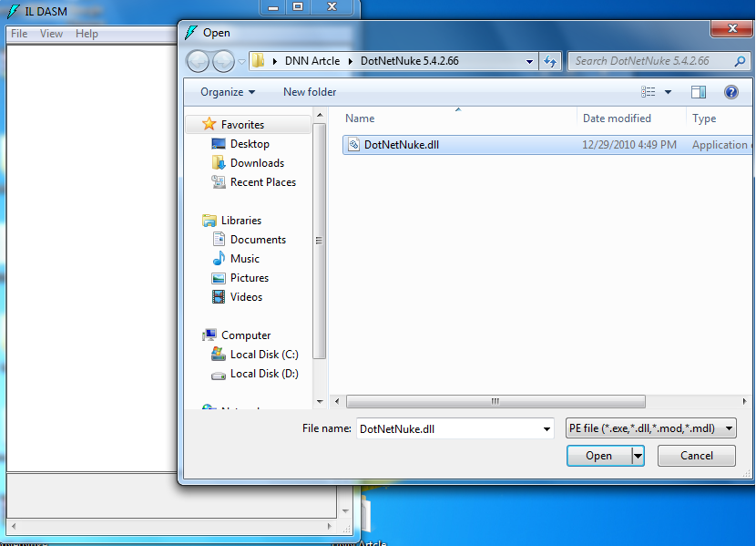Go to Downloads in Favorites
Image resolution: width=756 pixels, height=546 pixels.
[x=257, y=163]
